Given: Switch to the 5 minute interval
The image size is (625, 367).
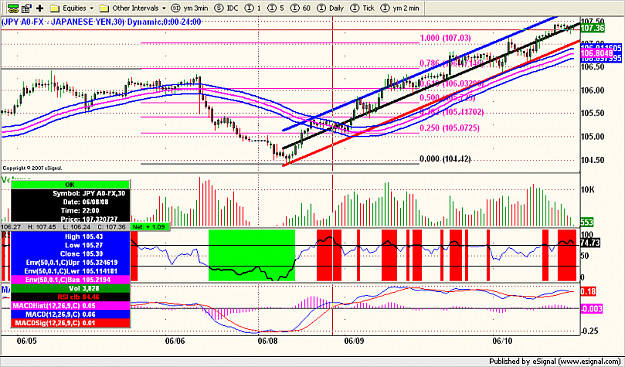Looking at the screenshot, I should (x=275, y=8).
